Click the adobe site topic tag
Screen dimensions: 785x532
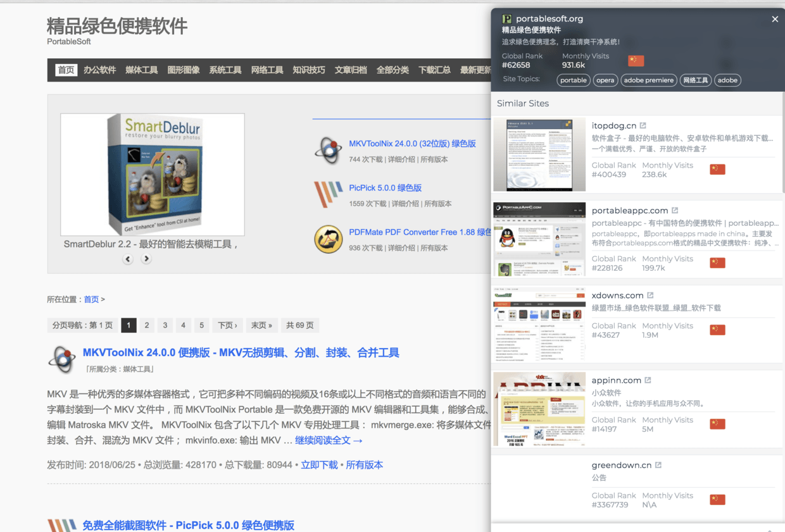(727, 80)
